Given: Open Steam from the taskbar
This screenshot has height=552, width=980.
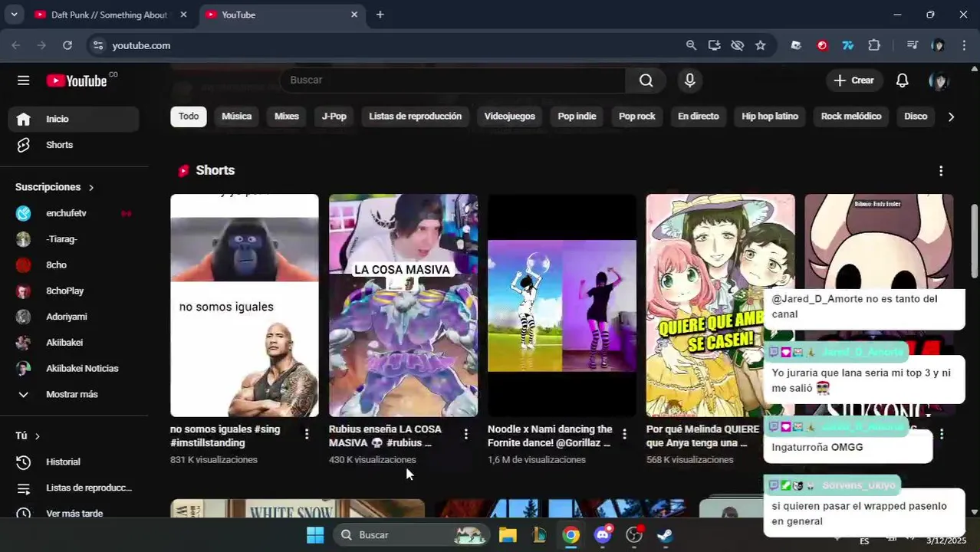Looking at the screenshot, I should (665, 535).
